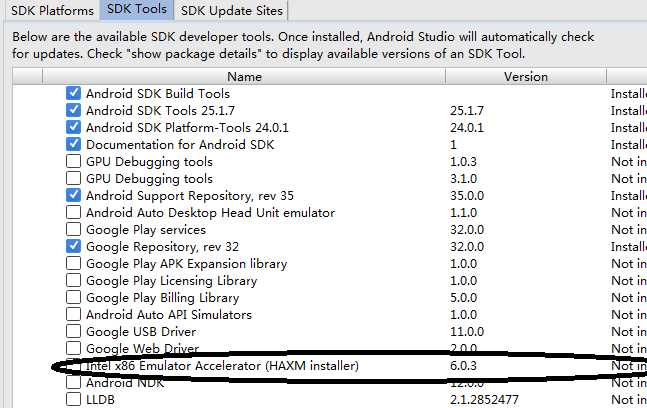Image resolution: width=647 pixels, height=408 pixels.
Task: Disable Android Support Repository, rev 35
Action: click(73, 196)
